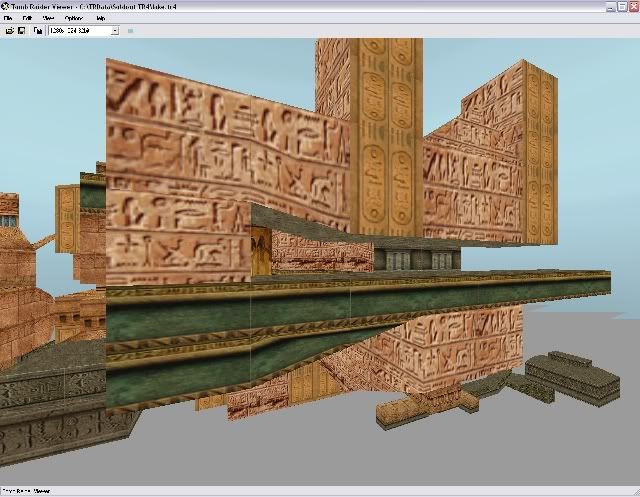Click the open file toolbar icon
This screenshot has height=497, width=640.
pyautogui.click(x=9, y=31)
